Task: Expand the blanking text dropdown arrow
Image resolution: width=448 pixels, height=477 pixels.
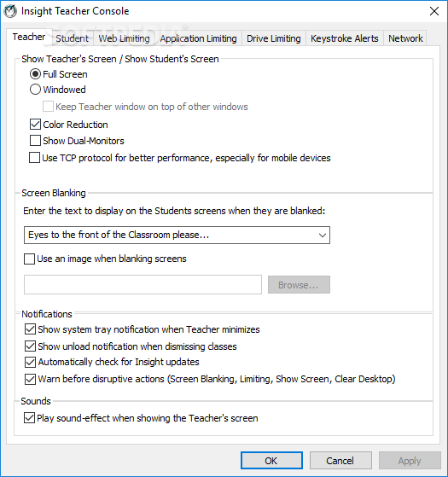Action: [323, 236]
